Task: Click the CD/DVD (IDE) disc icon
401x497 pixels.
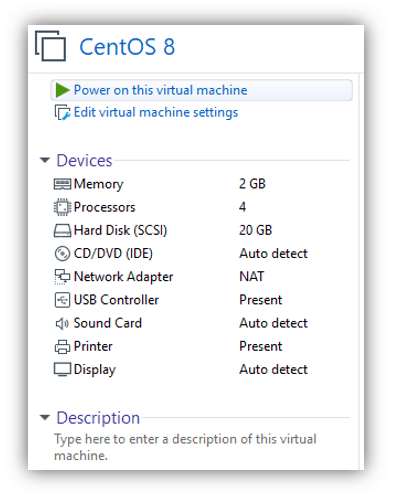Action: tap(62, 254)
